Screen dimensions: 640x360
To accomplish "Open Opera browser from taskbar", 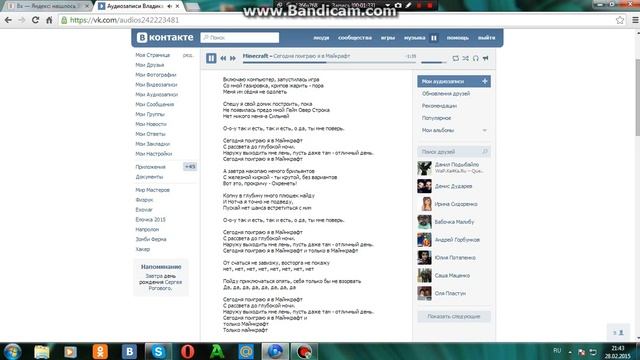I will (187, 351).
